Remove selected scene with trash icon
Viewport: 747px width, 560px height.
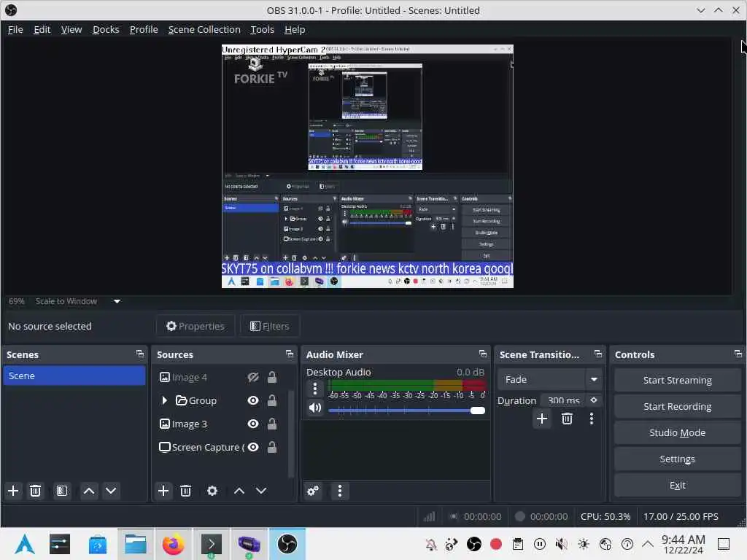[x=35, y=491]
